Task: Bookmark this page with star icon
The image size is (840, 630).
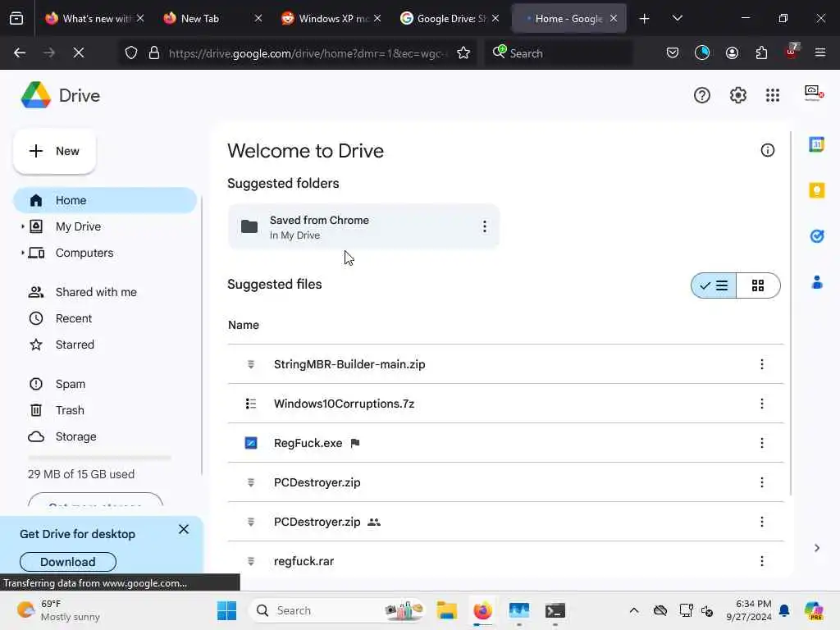Action: (463, 53)
